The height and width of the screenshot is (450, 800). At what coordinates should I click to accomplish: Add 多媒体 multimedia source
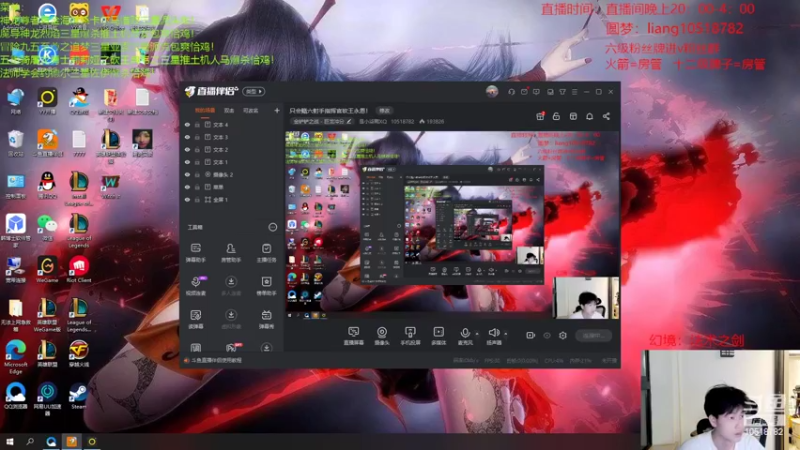click(438, 336)
